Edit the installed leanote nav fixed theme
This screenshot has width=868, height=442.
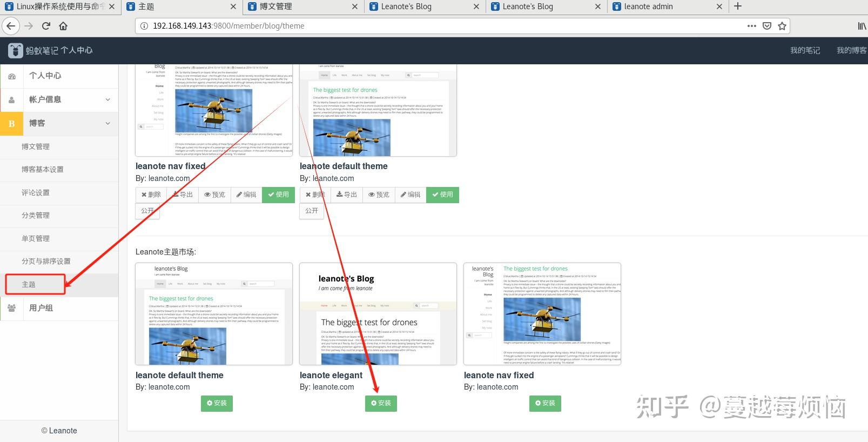pyautogui.click(x=246, y=195)
